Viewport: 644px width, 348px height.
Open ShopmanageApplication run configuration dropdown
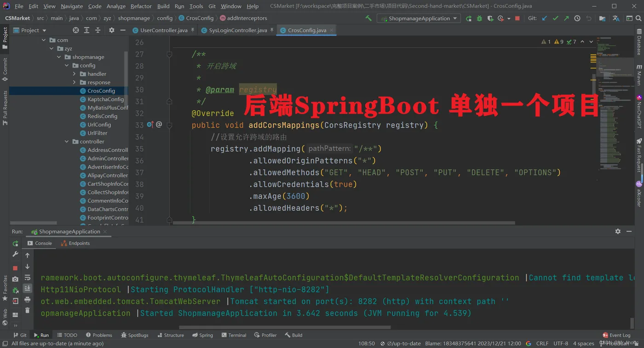click(x=419, y=18)
